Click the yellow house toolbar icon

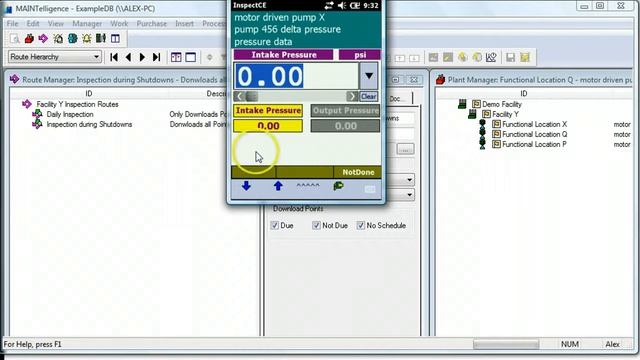(58, 39)
